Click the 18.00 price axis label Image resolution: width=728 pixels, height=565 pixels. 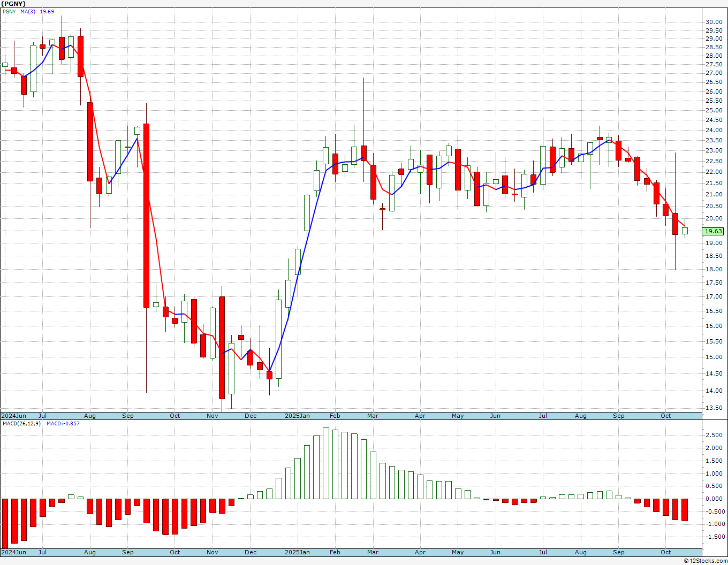(x=714, y=269)
